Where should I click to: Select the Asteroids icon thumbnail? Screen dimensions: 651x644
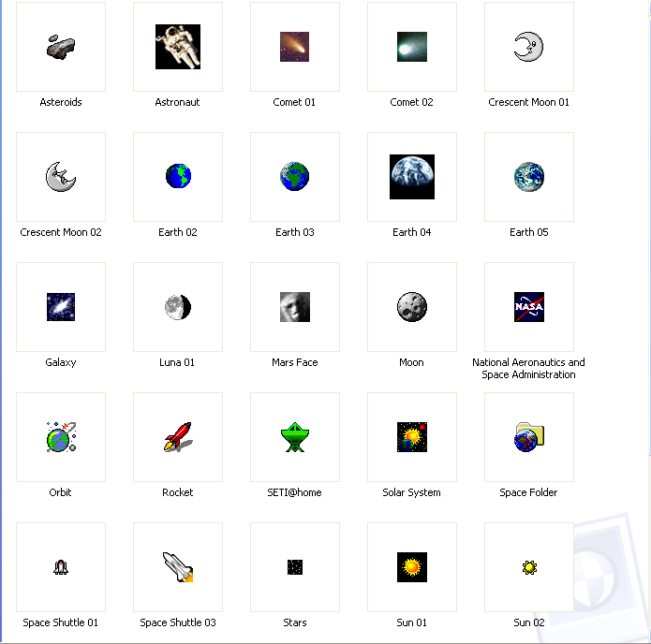pos(61,47)
